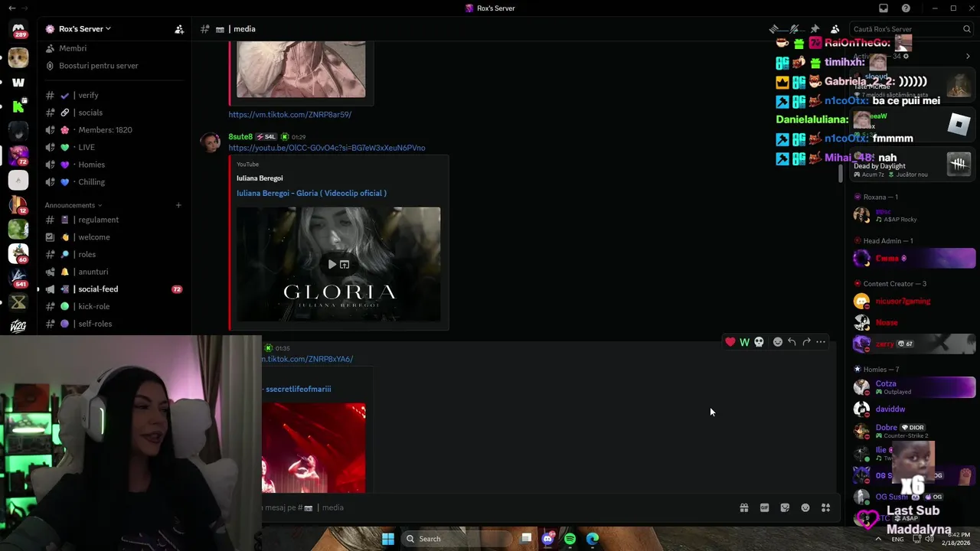
Task: Open the white W server icon
Action: 18,82
